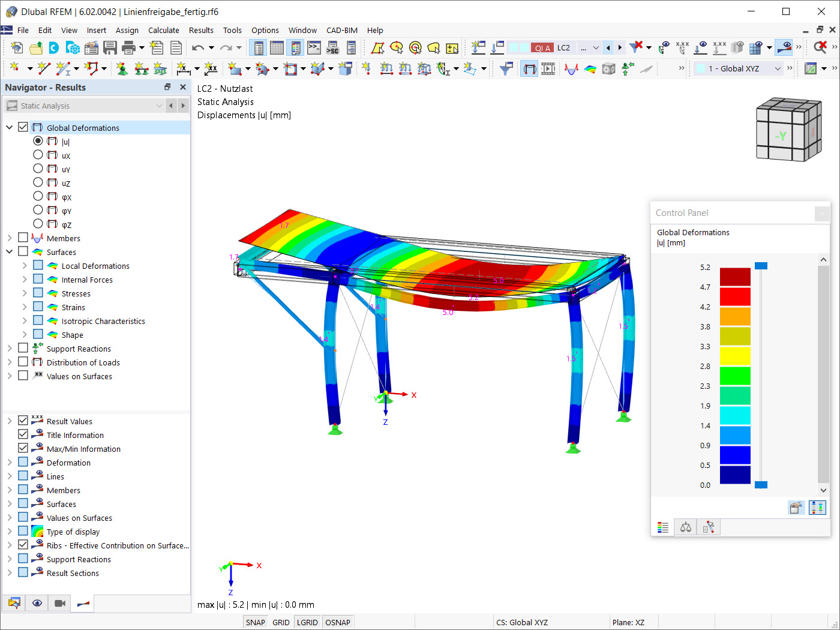Screen dimensions: 840x630
Task: Open the Assign menu
Action: coord(127,30)
